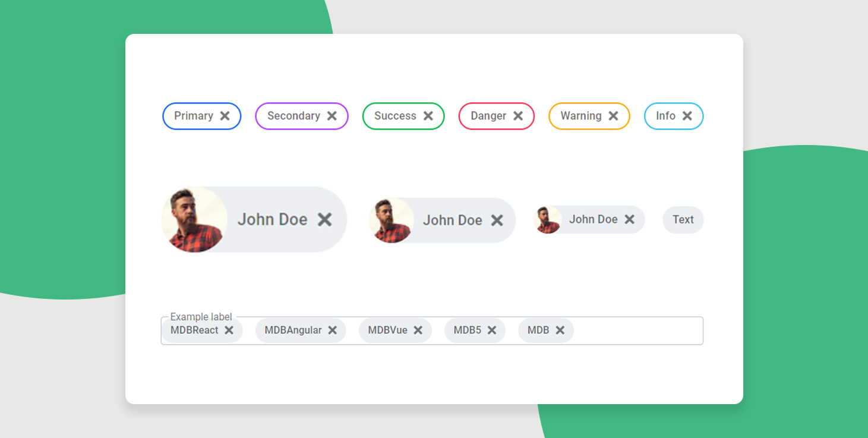
Task: Close the Success chip with the X
Action: pyautogui.click(x=428, y=116)
